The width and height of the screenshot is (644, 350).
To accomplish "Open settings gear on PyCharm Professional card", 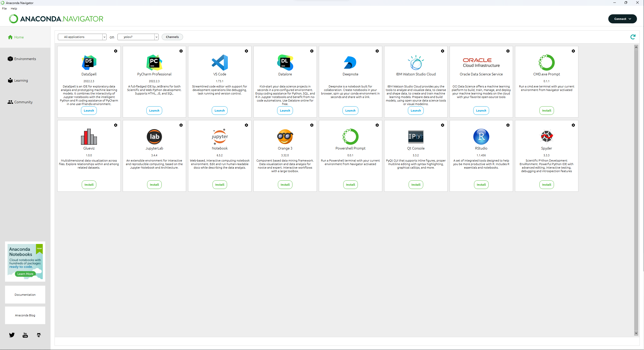I will point(181,51).
